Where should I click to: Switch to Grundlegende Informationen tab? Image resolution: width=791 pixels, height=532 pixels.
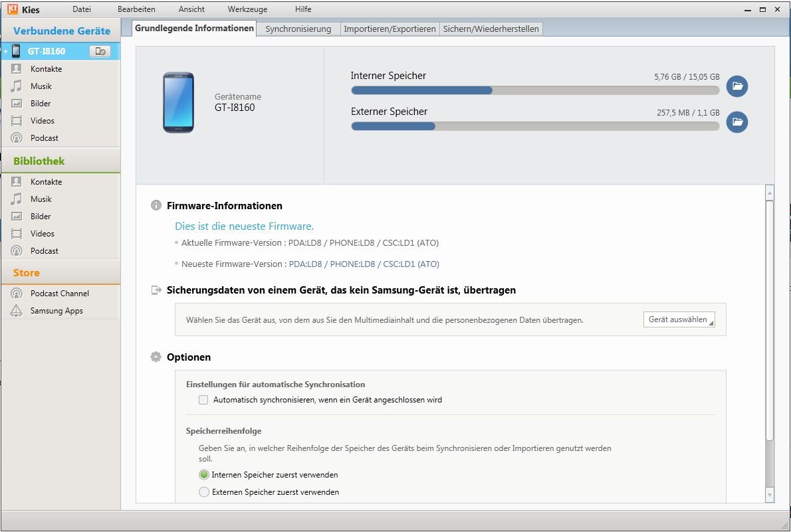pyautogui.click(x=194, y=29)
